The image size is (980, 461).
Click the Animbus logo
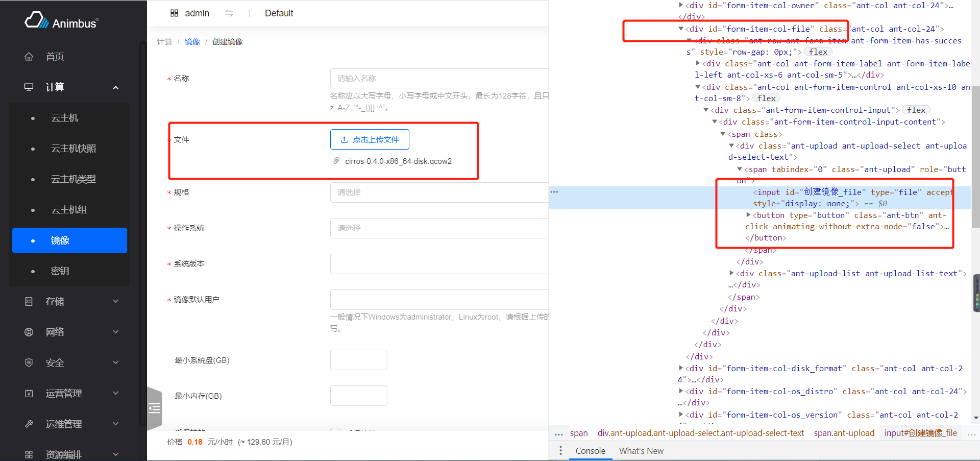pos(61,20)
